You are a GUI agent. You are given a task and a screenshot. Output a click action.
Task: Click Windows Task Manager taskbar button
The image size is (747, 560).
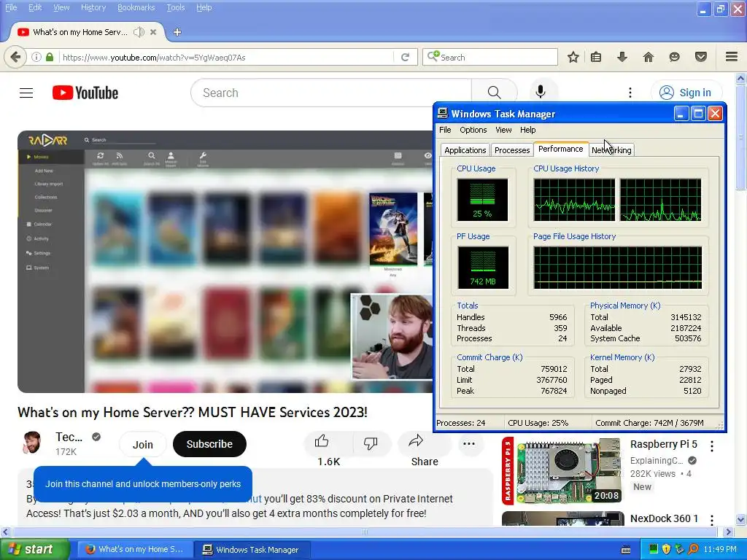coord(252,550)
